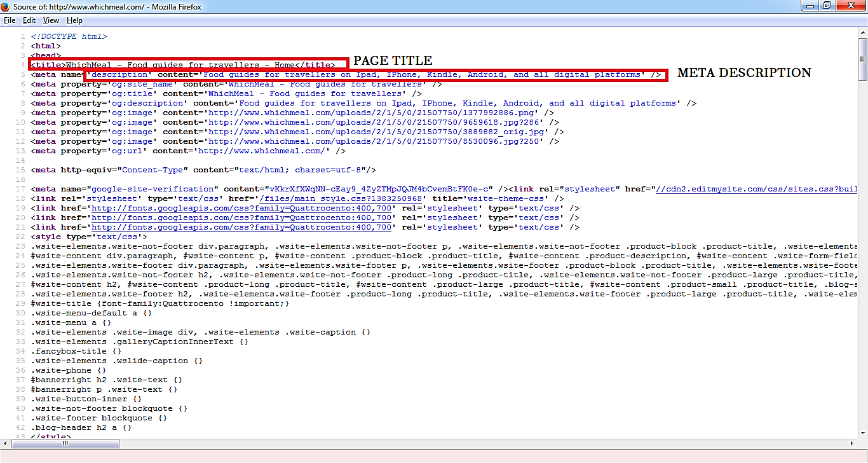
Task: Click the '.fancybox-title {}' line
Action: pos(76,351)
